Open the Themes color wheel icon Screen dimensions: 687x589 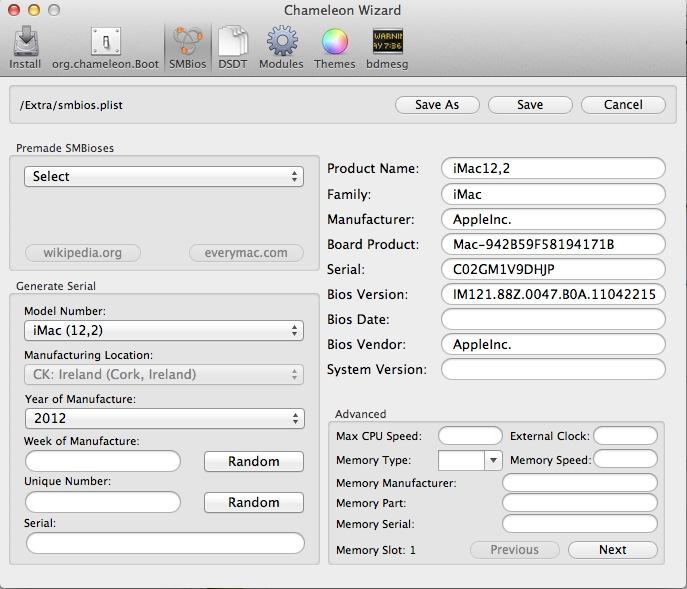click(335, 47)
